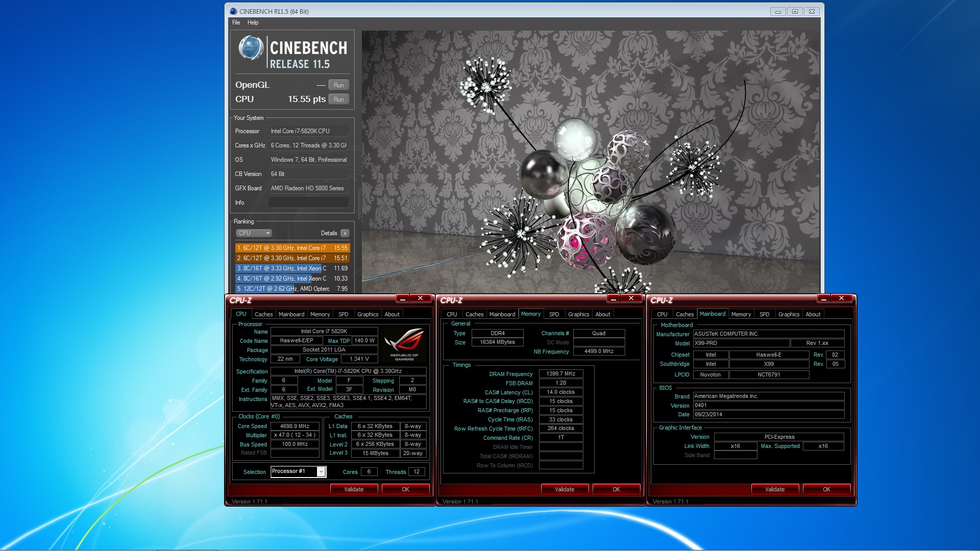This screenshot has width=980, height=551.
Task: Click the Core Voltage value 1.341 V
Action: [x=359, y=359]
